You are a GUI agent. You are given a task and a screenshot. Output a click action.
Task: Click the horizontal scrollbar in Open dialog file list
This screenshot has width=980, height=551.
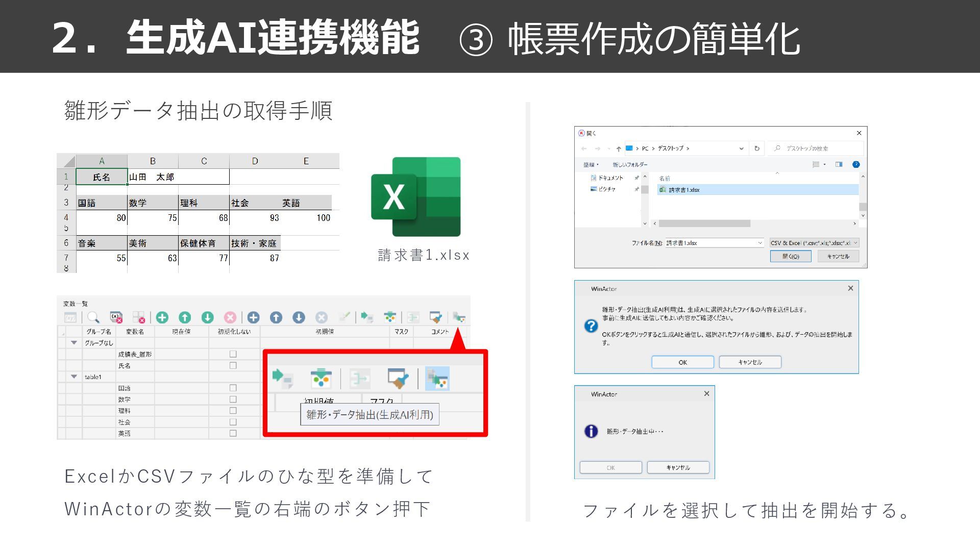704,223
